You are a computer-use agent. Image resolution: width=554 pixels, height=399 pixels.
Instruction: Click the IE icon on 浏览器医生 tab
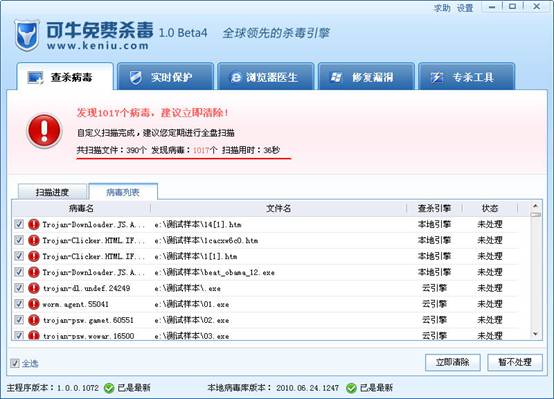(236, 77)
